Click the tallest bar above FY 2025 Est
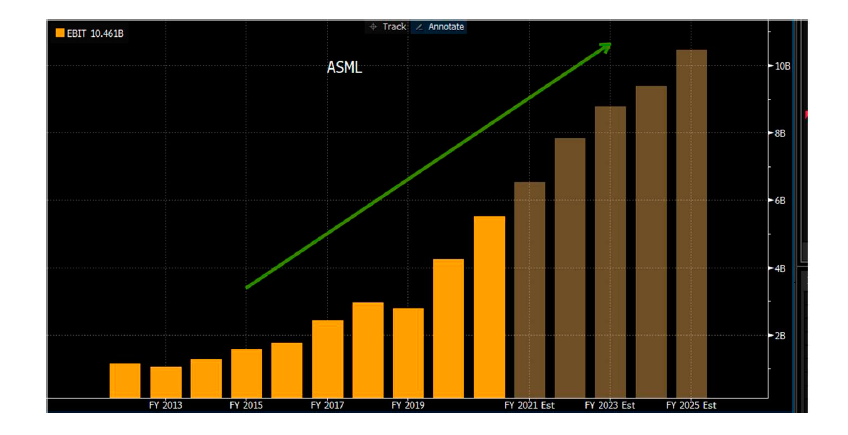 691,223
